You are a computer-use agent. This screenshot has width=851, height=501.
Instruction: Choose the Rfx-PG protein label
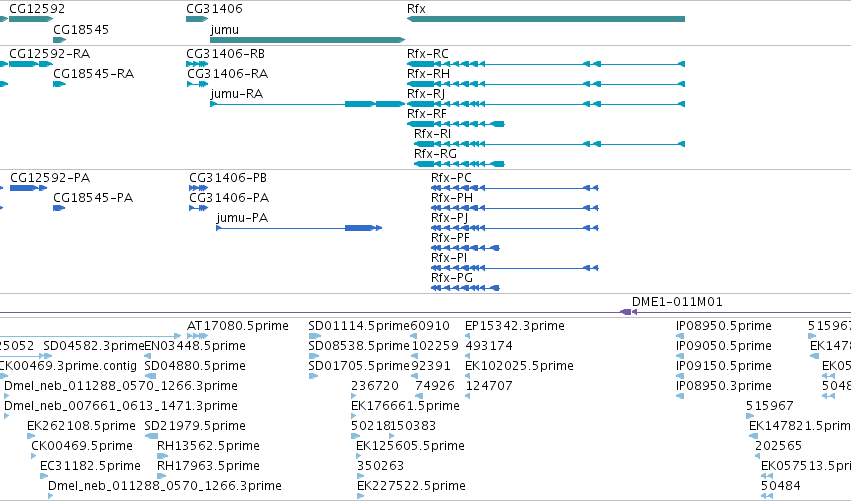(x=452, y=278)
